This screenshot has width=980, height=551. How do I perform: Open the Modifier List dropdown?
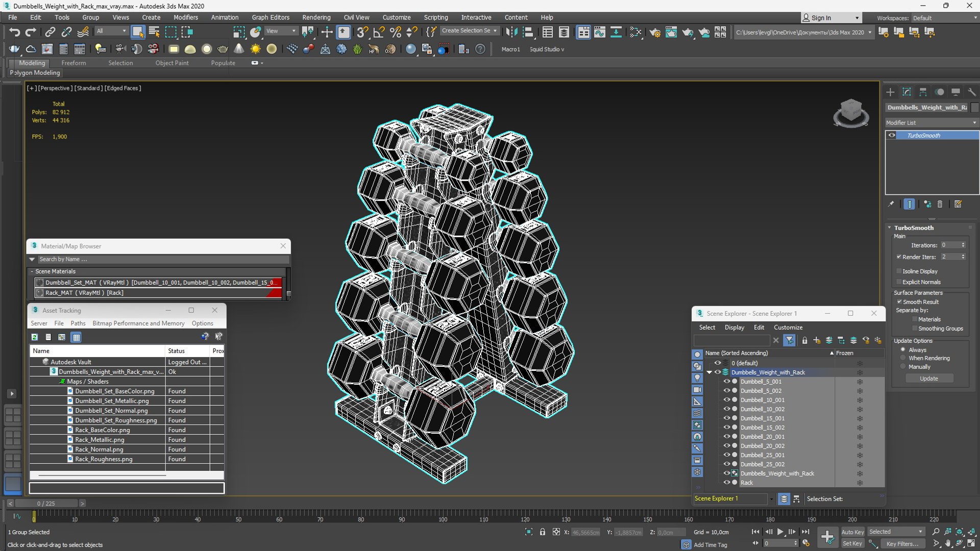[932, 122]
